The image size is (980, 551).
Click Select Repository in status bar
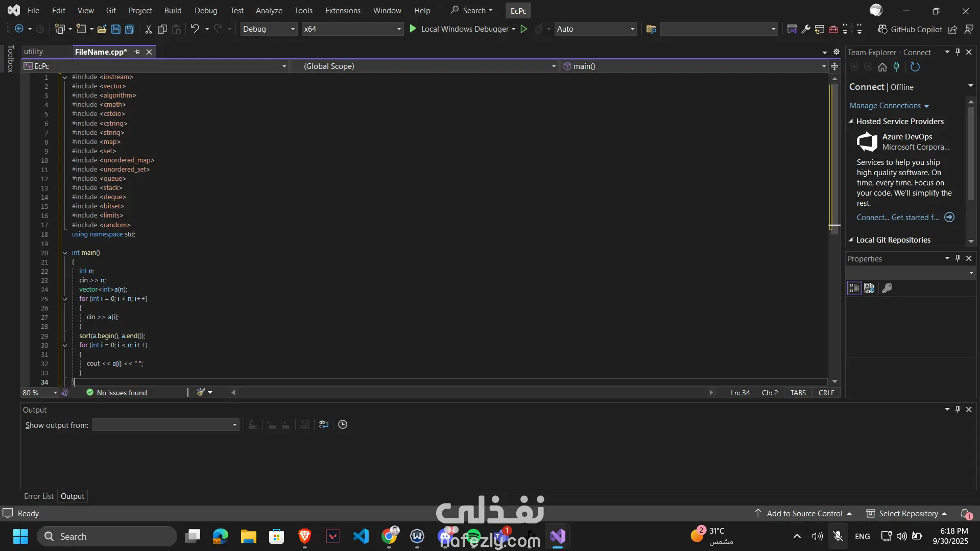(907, 514)
